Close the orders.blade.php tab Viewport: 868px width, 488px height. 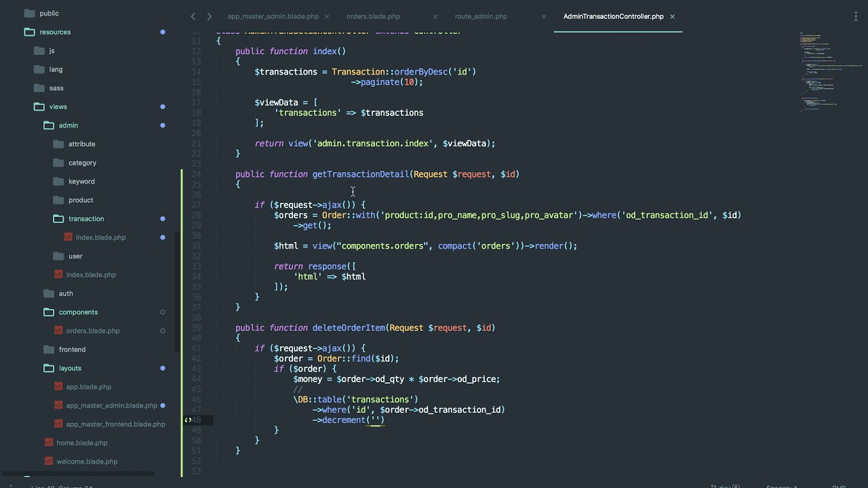[435, 16]
